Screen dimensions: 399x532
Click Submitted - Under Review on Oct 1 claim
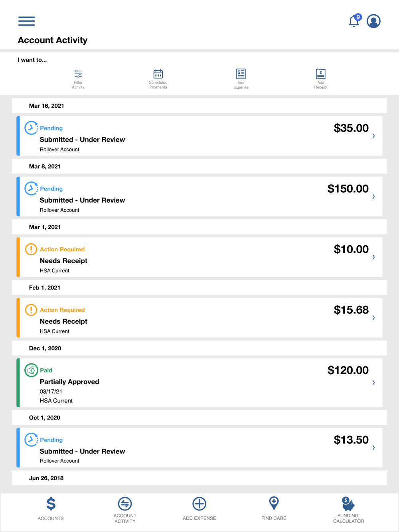point(82,451)
